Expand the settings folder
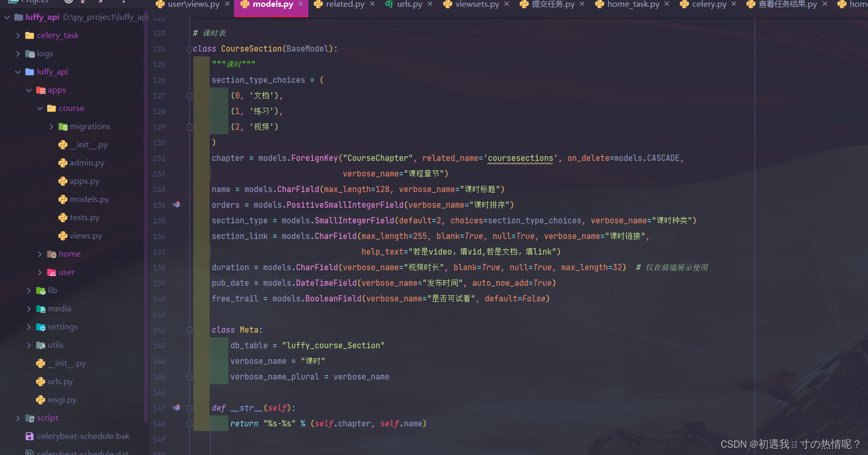This screenshot has height=455, width=868. click(x=29, y=327)
